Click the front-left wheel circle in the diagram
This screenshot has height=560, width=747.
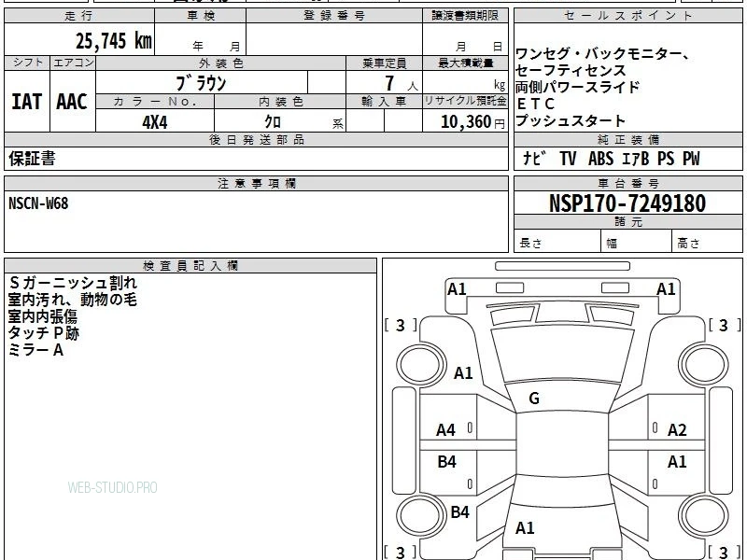click(x=421, y=364)
